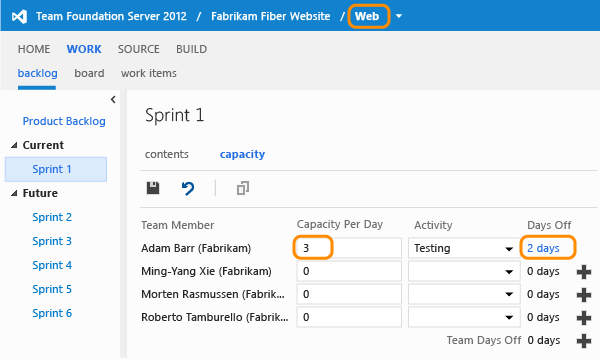Open Activity dropdown for Morten Rasmussen
Image resolution: width=600 pixels, height=360 pixels.
pos(509,295)
